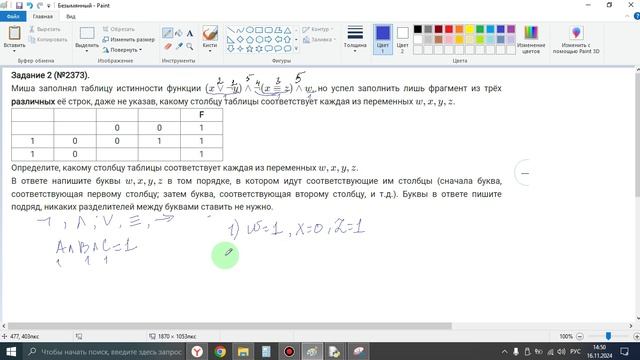Click Redo arrow in quick access toolbar
This screenshot has width=640, height=360.
pos(40,6)
